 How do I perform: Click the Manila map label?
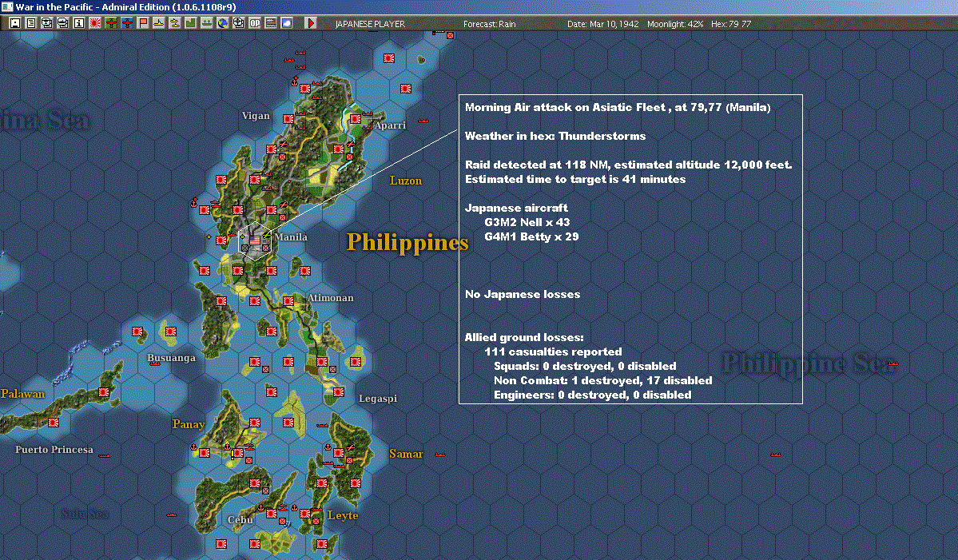(291, 237)
